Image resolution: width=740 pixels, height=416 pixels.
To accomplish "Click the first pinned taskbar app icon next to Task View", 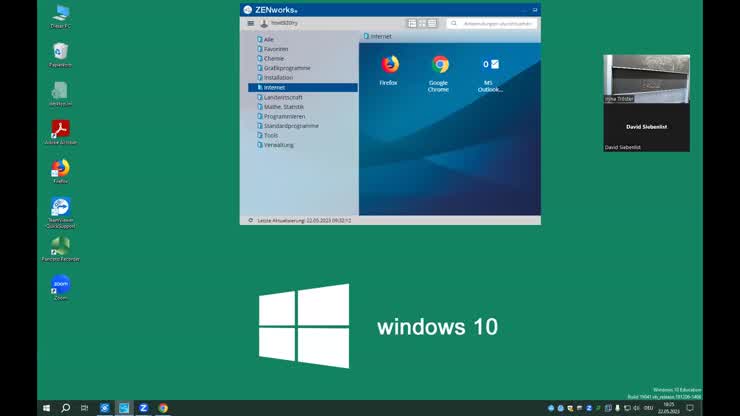I will (x=105, y=408).
